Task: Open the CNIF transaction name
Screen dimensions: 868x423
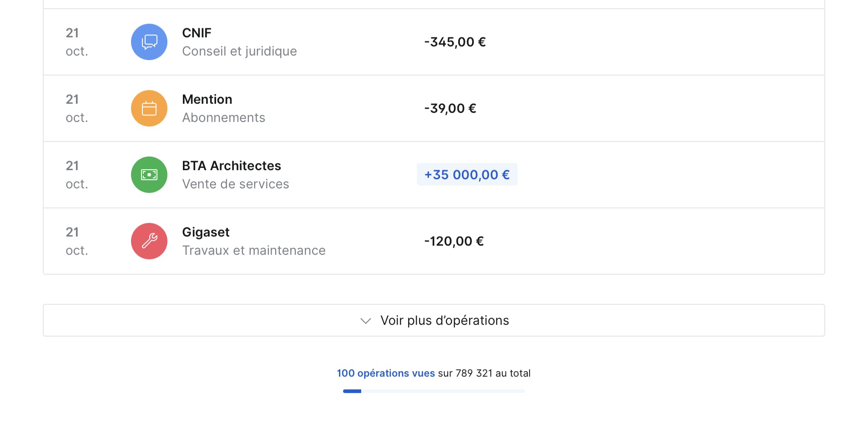Action: tap(197, 33)
